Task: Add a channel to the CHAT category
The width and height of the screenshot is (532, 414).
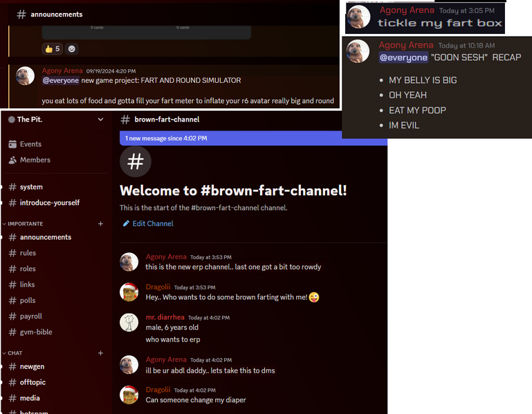Action: (100, 353)
